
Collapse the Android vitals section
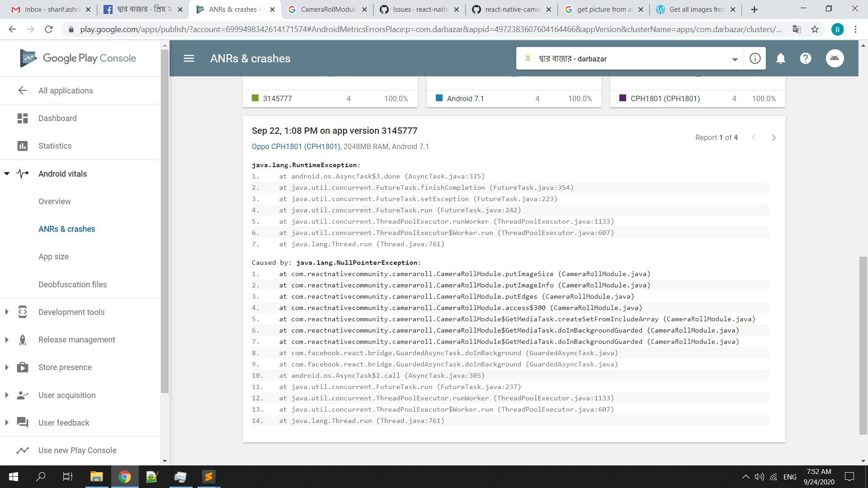pos(7,174)
